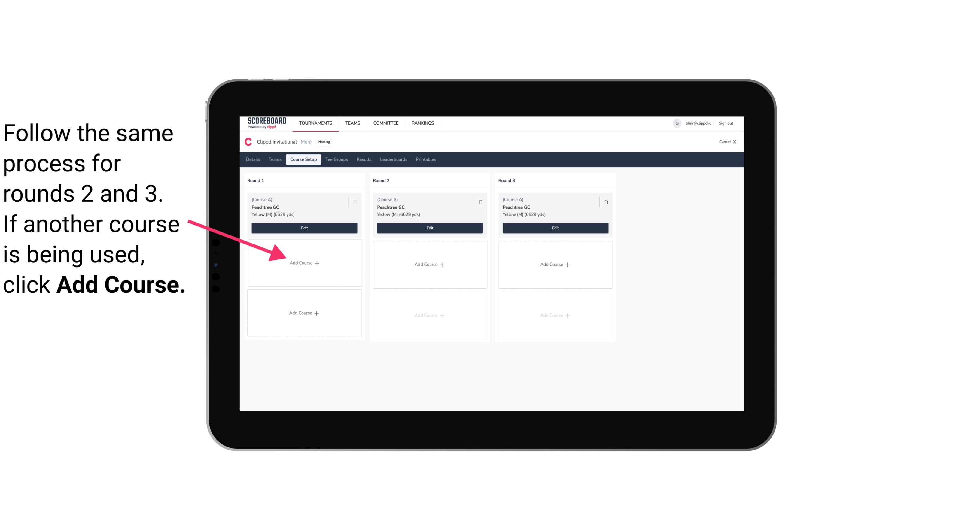This screenshot has width=980, height=527.
Task: Click Edit button for Round 2 course
Action: [x=428, y=228]
